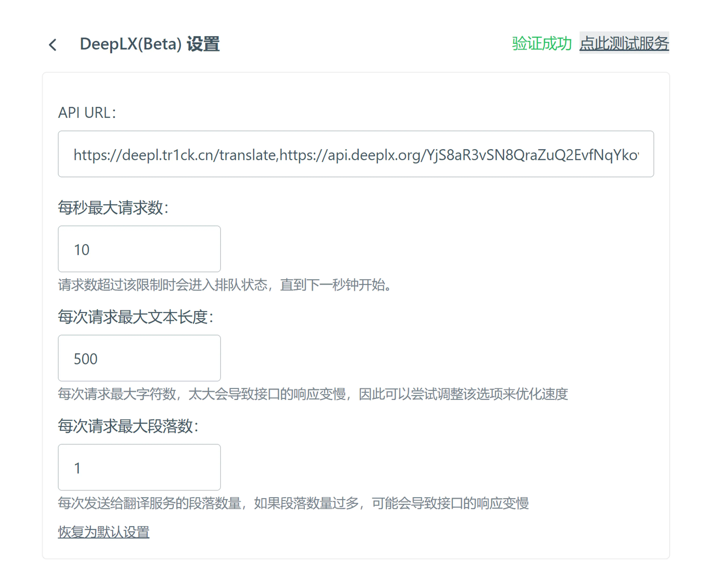Image resolution: width=728 pixels, height=584 pixels.
Task: Click the 每秒最大请求数 label
Action: coord(113,207)
